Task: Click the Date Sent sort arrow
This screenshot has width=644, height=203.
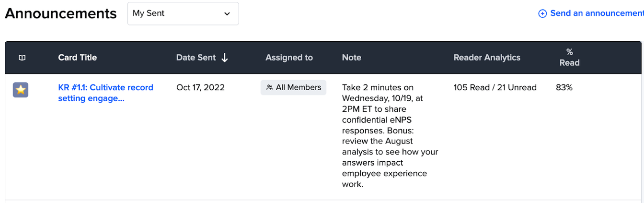Action: [224, 58]
